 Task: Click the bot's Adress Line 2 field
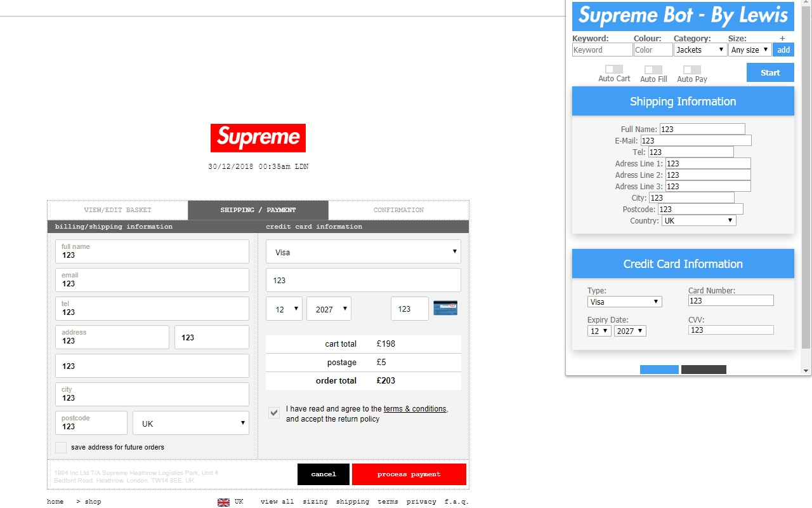(x=708, y=175)
